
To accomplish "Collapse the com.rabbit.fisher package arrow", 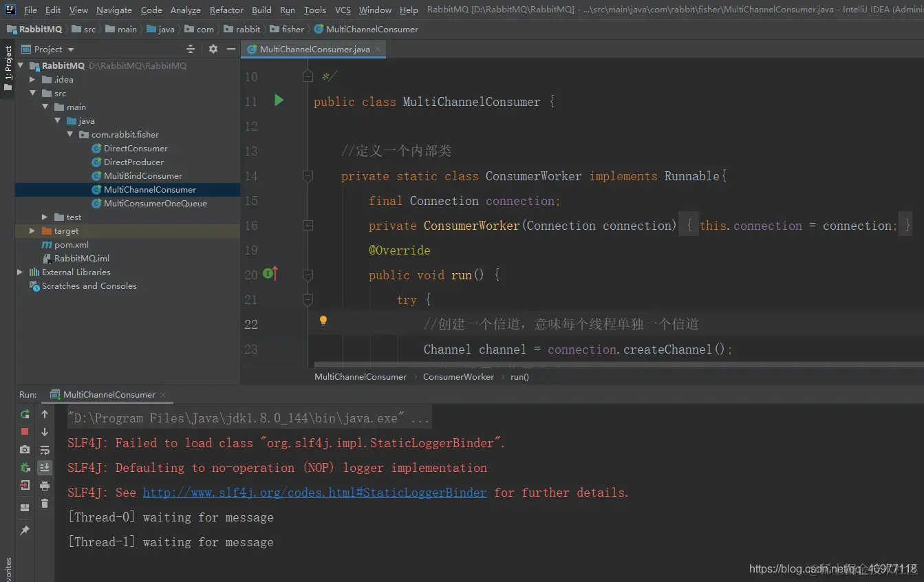I will tap(70, 135).
